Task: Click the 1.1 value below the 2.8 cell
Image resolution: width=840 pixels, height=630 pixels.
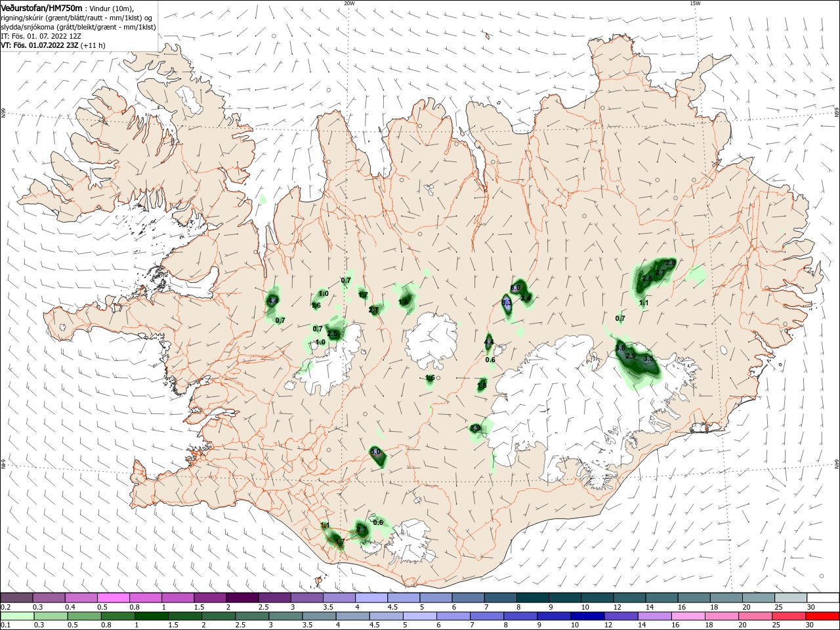Action: (644, 303)
